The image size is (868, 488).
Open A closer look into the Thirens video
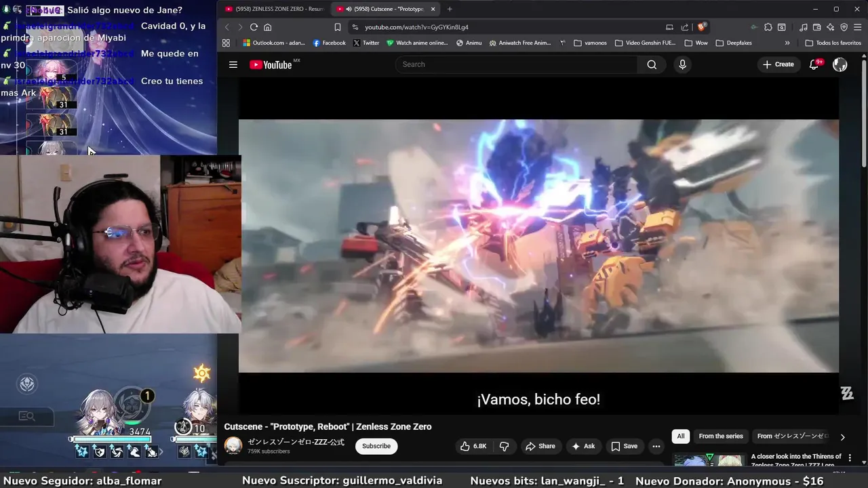(796, 460)
